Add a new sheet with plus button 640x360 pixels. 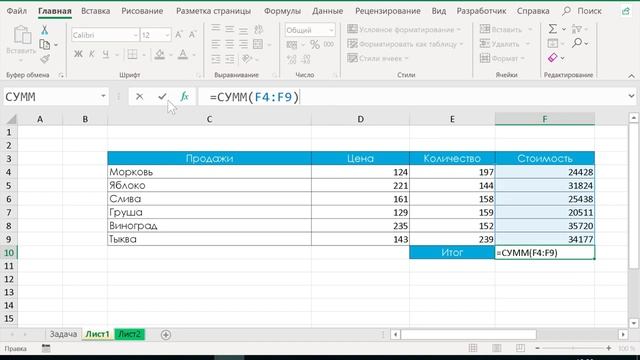coord(166,335)
